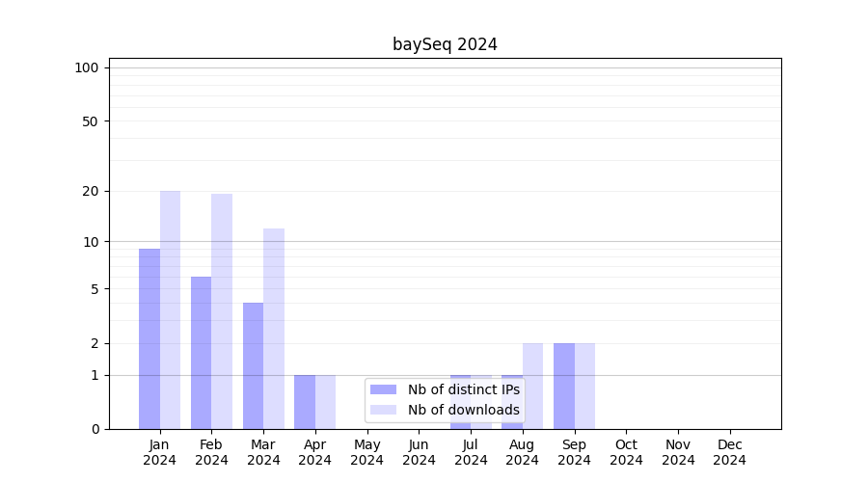Select the Dec 2024 x-axis label

[729, 452]
